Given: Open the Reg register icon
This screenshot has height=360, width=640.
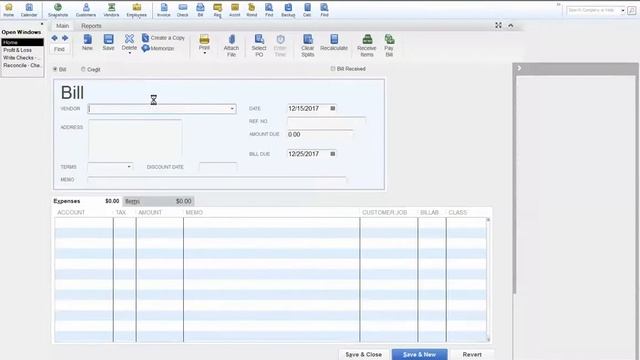Looking at the screenshot, I should point(218,10).
